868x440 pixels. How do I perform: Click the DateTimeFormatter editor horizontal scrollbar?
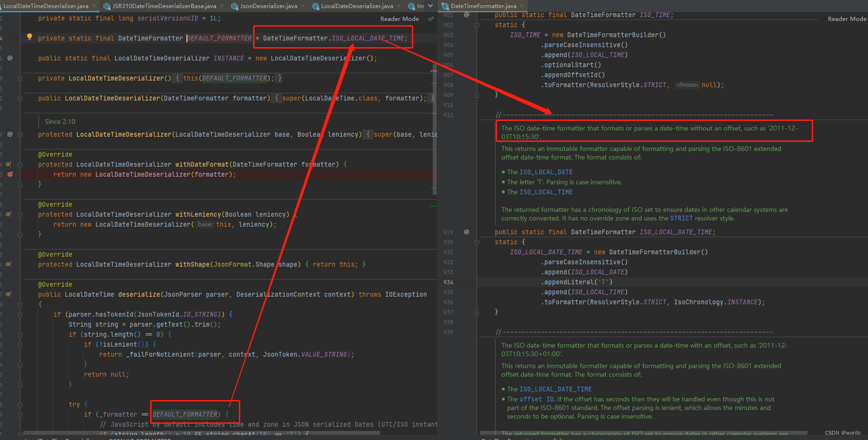643,433
